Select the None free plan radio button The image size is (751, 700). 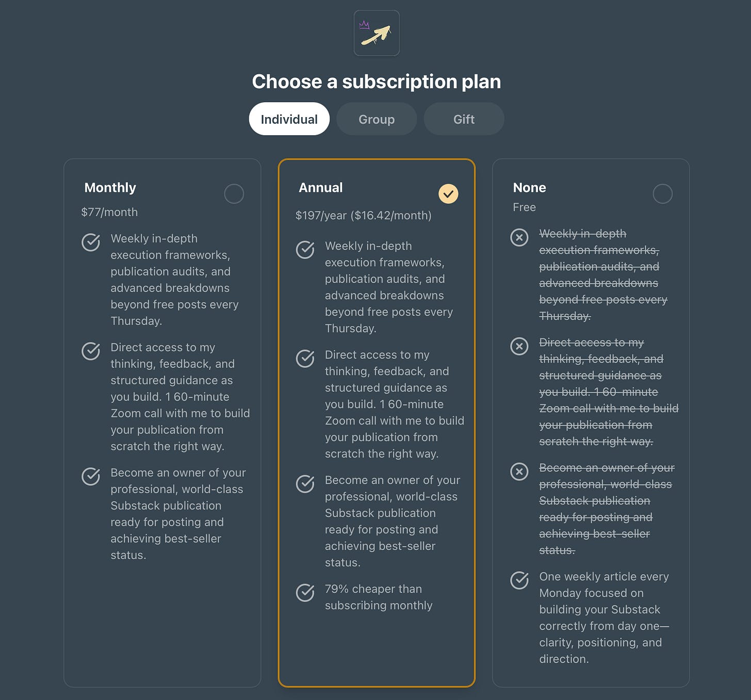click(x=663, y=194)
